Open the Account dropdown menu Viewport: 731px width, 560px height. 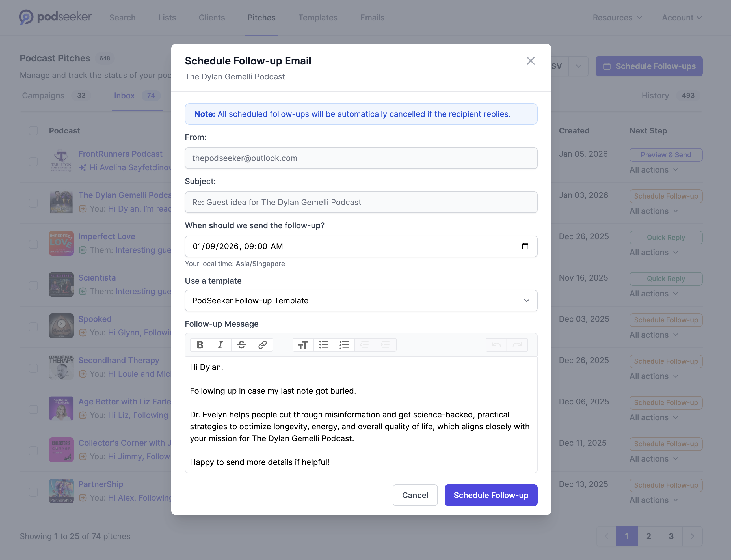coord(681,17)
